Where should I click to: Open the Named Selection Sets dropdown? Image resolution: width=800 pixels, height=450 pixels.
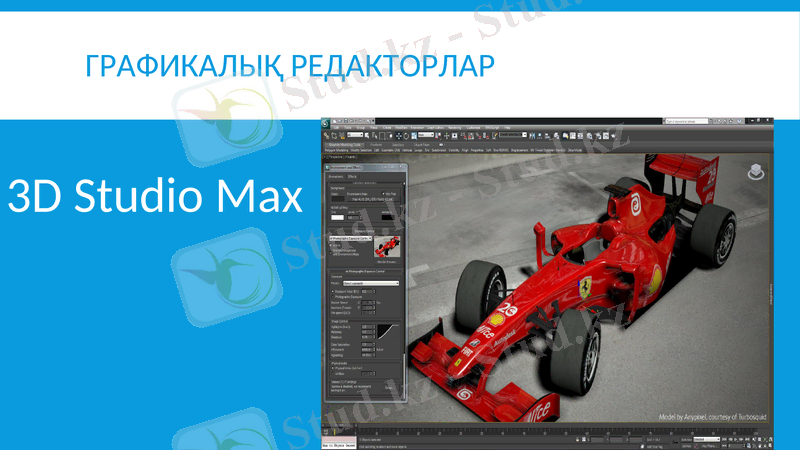coord(513,135)
